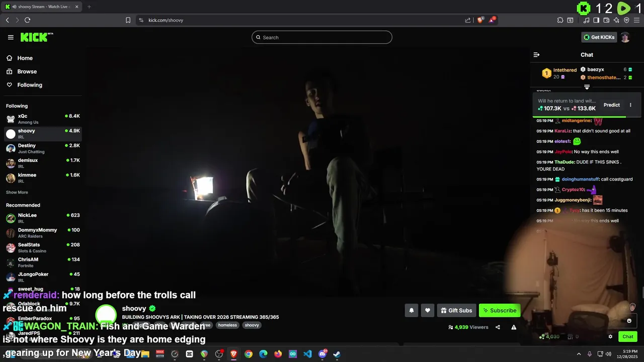Open prediction options three-dot menu

point(630,105)
